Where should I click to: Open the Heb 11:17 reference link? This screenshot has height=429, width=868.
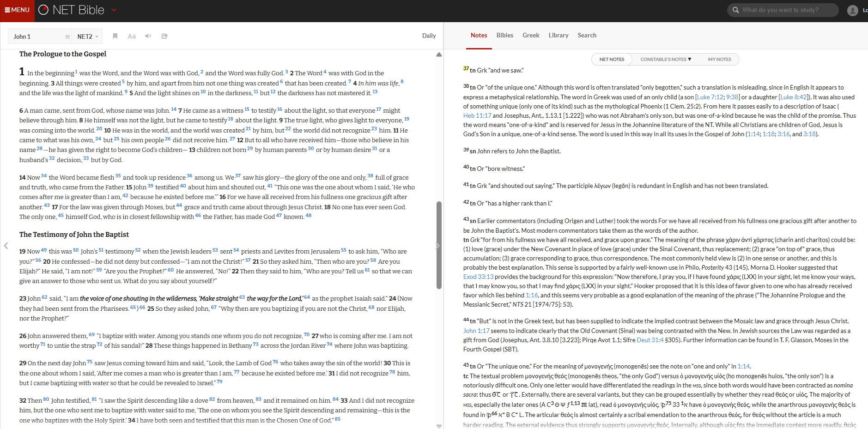[x=477, y=115]
